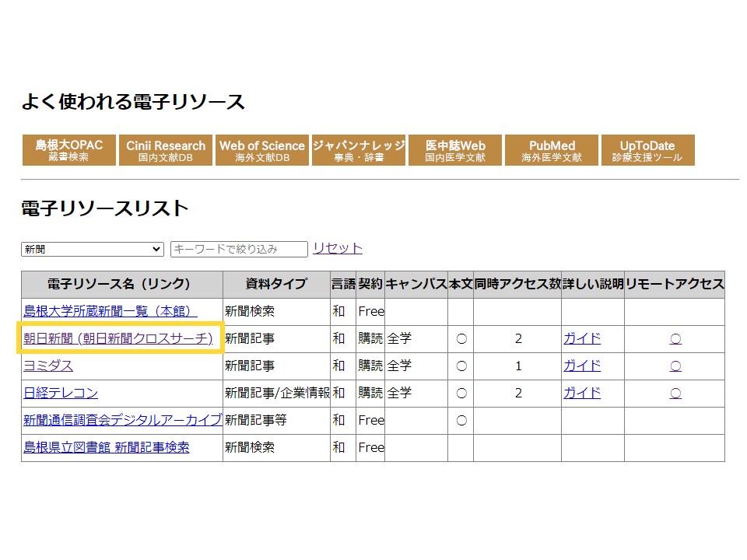Open the UpToDate 診療支援ツール button
Image resolution: width=747 pixels, height=560 pixels.
tap(648, 150)
